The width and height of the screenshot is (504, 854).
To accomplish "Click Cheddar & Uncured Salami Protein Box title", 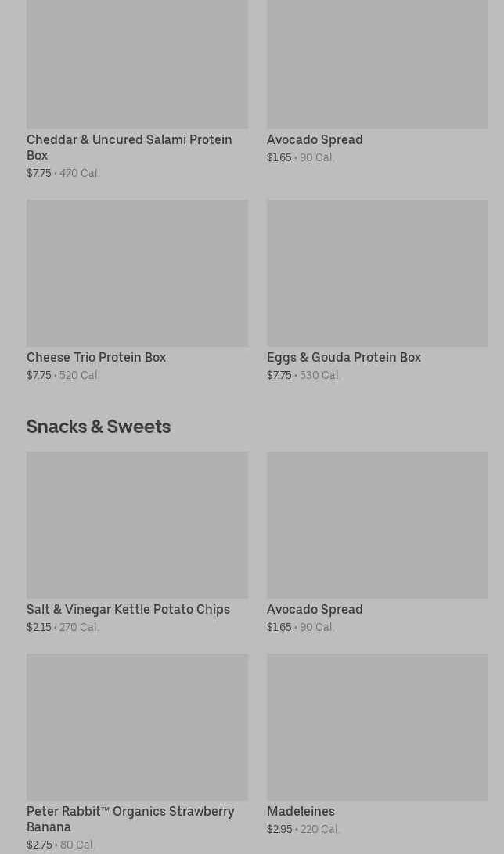I will tap(129, 147).
